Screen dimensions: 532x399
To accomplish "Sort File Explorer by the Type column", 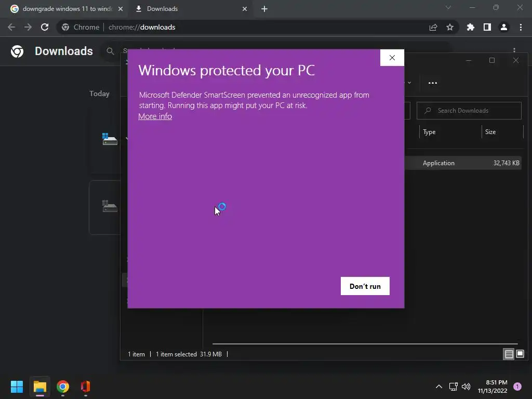I will pyautogui.click(x=429, y=132).
